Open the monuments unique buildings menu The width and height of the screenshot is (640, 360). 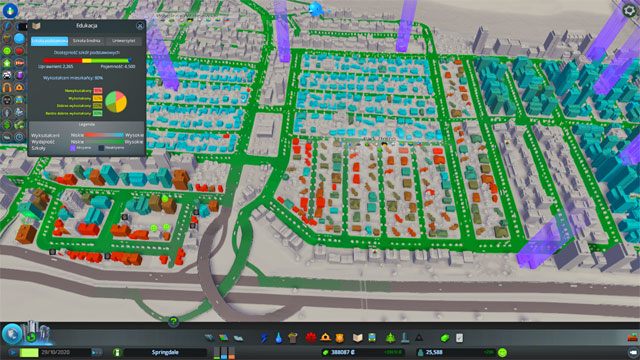coord(405,338)
